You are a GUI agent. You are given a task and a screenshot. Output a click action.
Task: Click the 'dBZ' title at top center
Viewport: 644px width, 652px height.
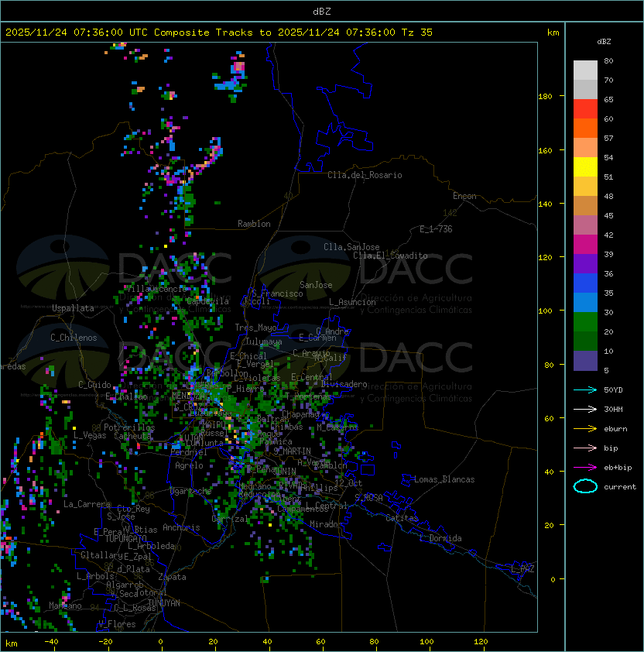[x=322, y=12]
